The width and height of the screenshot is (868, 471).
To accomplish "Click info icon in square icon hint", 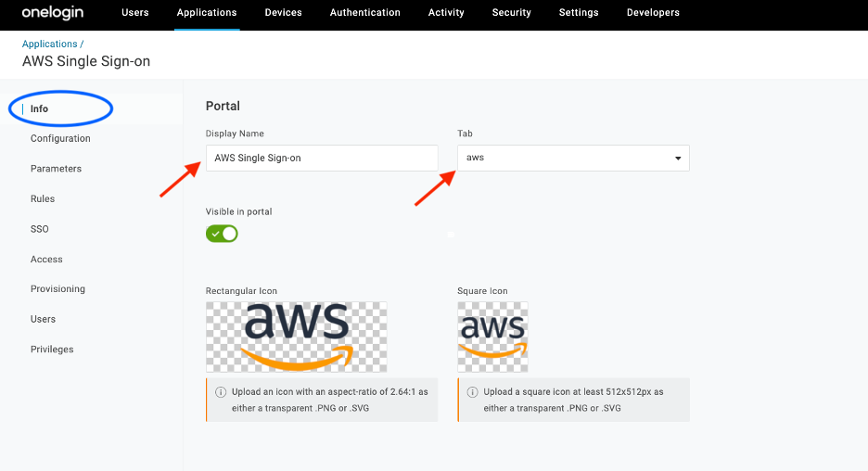I will [x=472, y=392].
